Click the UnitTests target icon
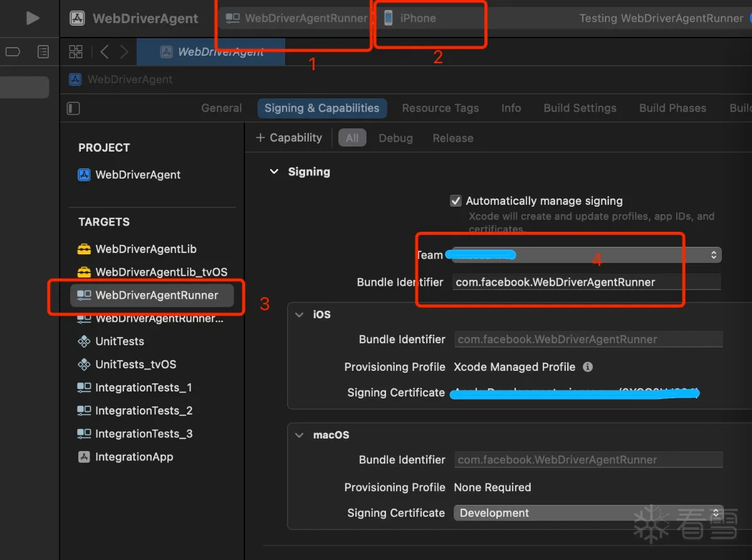The image size is (752, 560). click(84, 341)
